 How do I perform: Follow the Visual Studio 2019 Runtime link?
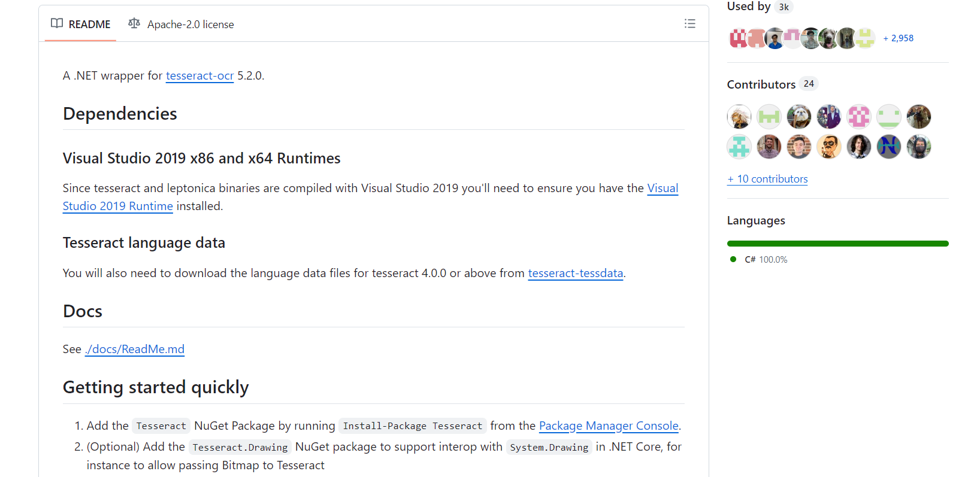(117, 206)
